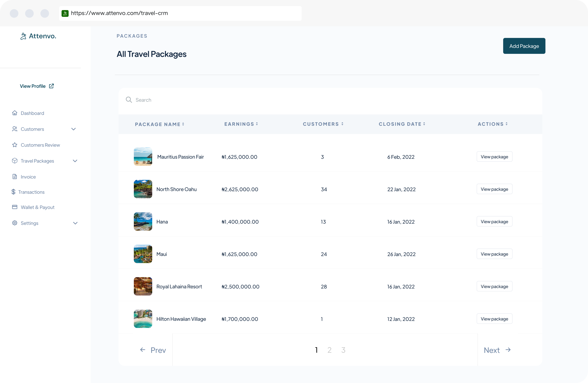Image resolution: width=588 pixels, height=383 pixels.
Task: Sort by Package Name arrows
Action: pos(183,124)
